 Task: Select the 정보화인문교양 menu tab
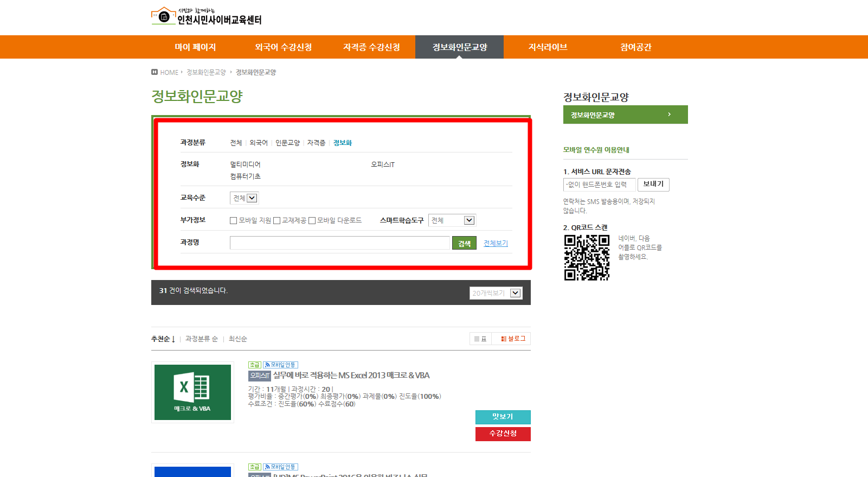tap(459, 47)
